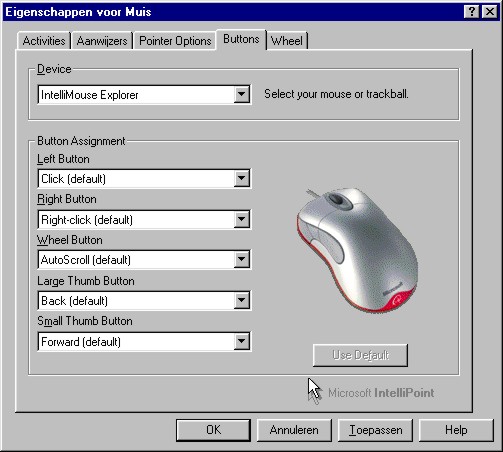This screenshot has width=503, height=452.
Task: Apply changes with Toepassen button
Action: 375,430
